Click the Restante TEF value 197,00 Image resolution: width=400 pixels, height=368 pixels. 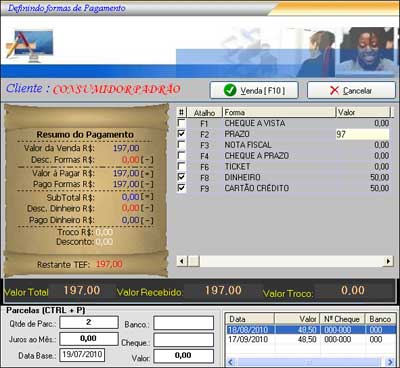(x=109, y=264)
